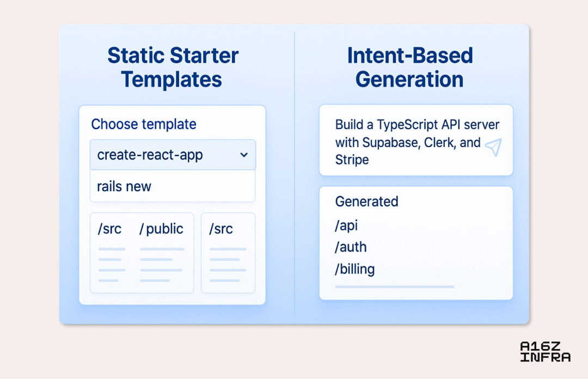Select the /billing generated folder
This screenshot has height=379, width=588.
click(x=355, y=269)
